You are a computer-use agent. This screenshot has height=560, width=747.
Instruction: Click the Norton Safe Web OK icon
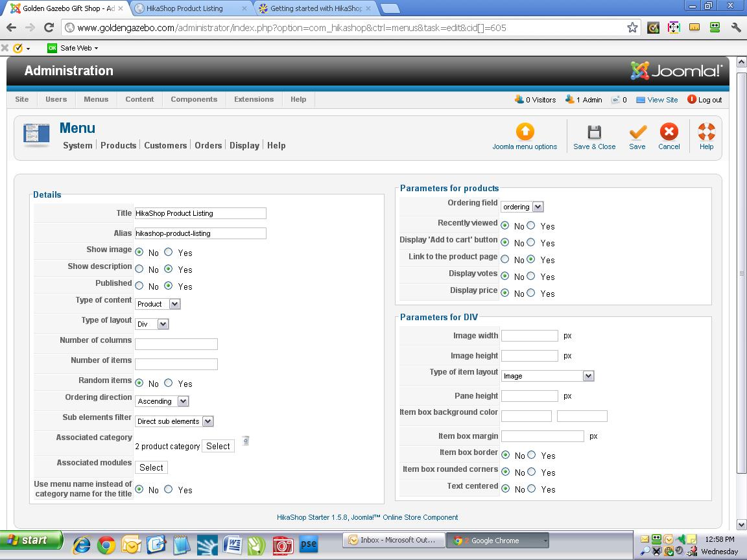[x=52, y=48]
